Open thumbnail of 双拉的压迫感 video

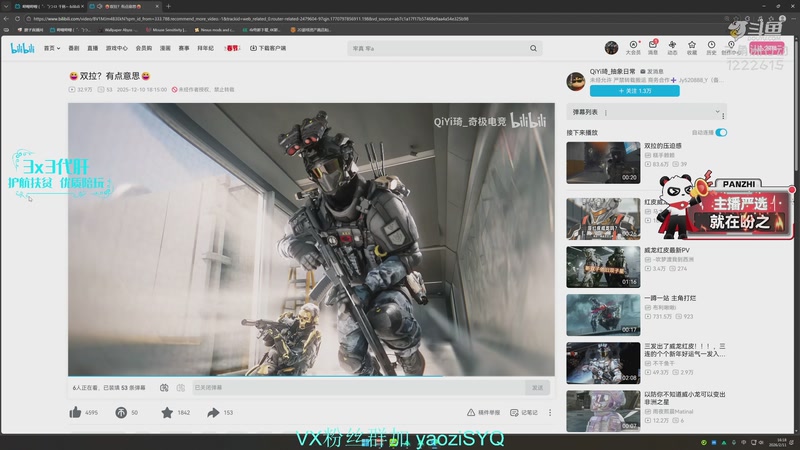pyautogui.click(x=603, y=163)
